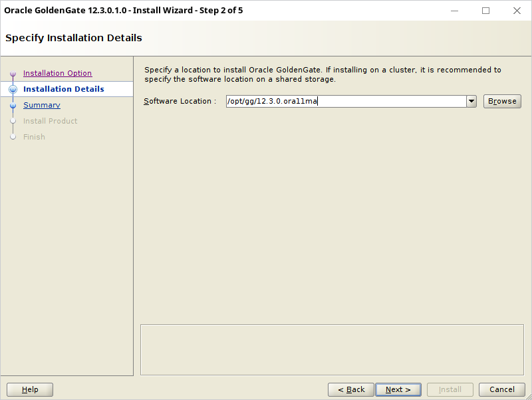Expand the Software Location dropdown arrow
Viewport: 532px width, 400px height.
pos(471,102)
